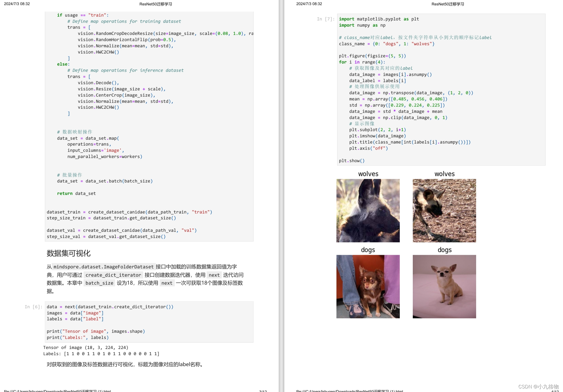The height and width of the screenshot is (392, 563).
Task: Click inline "create_dict_iterator" in the Chinese paragraph
Action: tap(113, 275)
